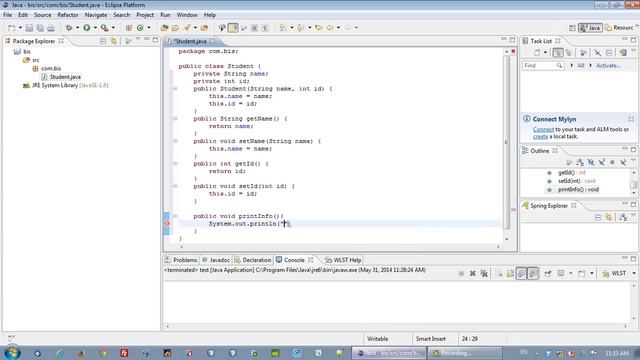
Task: Select the src folder in Package Explorer
Action: (36, 60)
